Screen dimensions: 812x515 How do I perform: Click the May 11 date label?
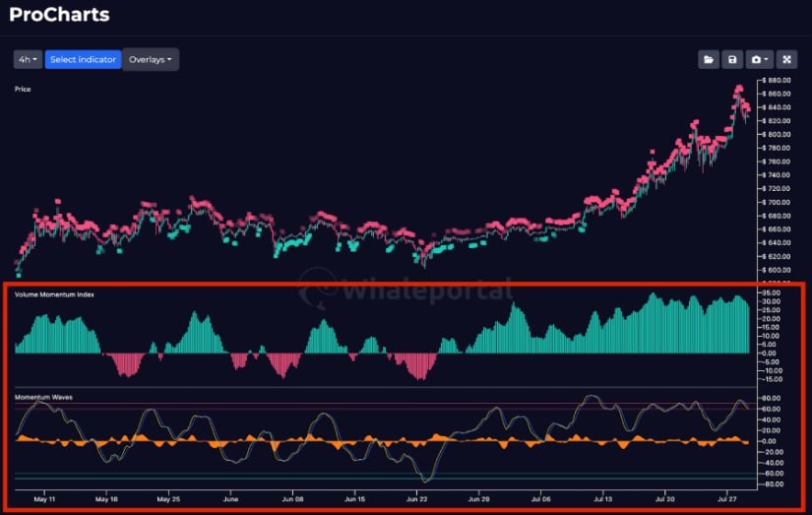coord(44,499)
